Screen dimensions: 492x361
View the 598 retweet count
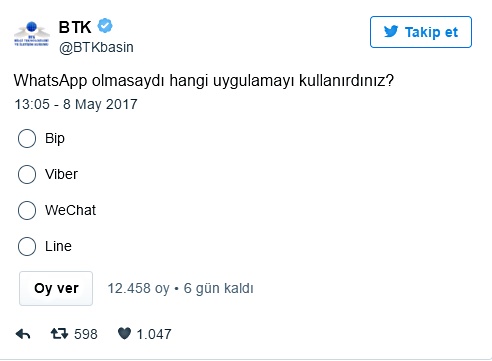(86, 334)
